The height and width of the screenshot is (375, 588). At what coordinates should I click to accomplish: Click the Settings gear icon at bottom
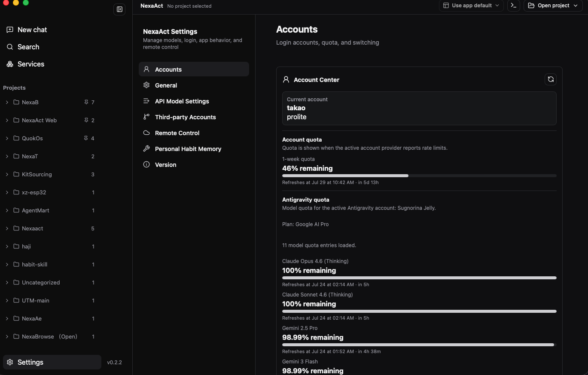10,362
